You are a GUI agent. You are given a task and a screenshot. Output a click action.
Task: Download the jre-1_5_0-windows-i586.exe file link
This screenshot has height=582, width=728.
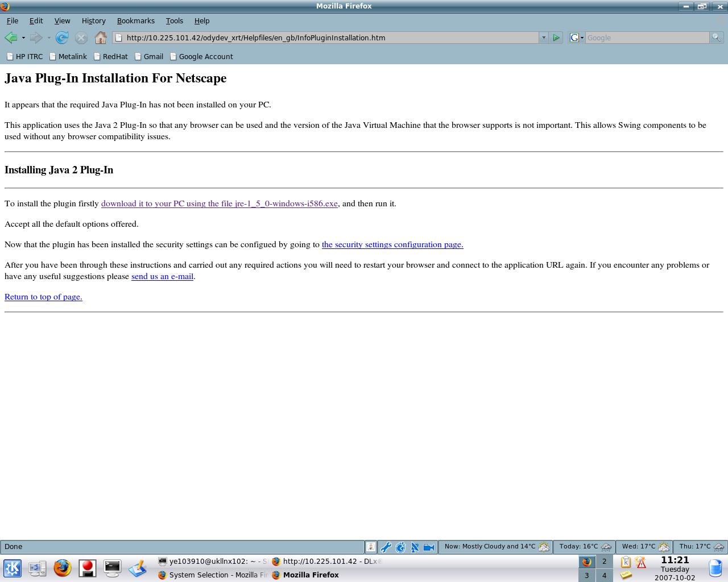220,203
